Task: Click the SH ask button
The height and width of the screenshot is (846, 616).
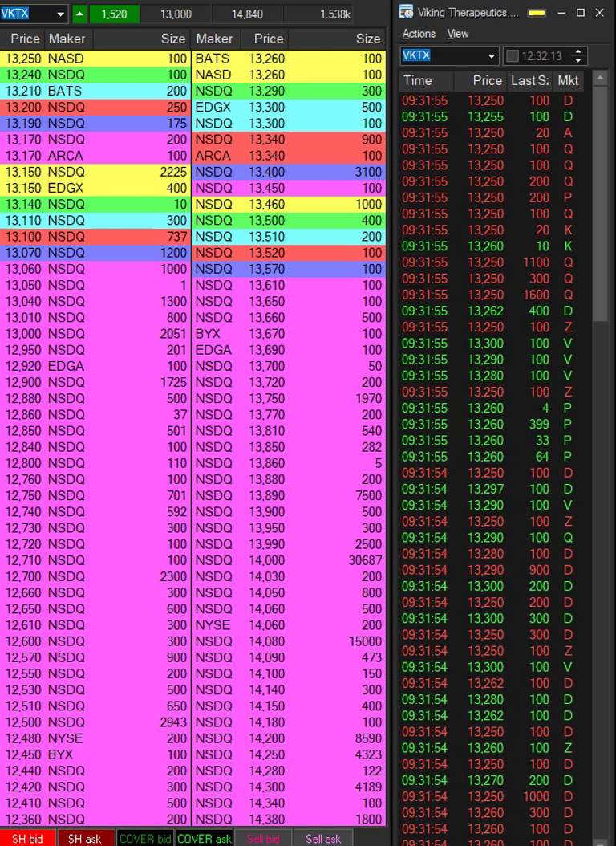Action: [x=86, y=839]
